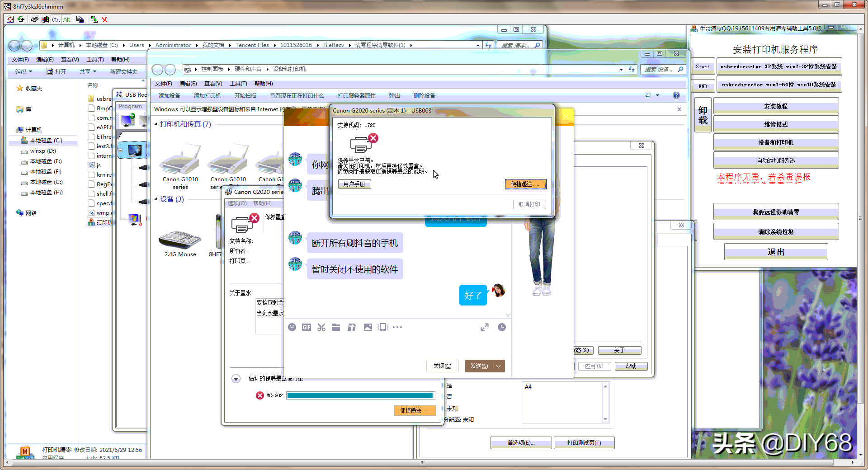Click the emoji smiley icon in chat toolbar
The height and width of the screenshot is (470, 868).
point(292,327)
